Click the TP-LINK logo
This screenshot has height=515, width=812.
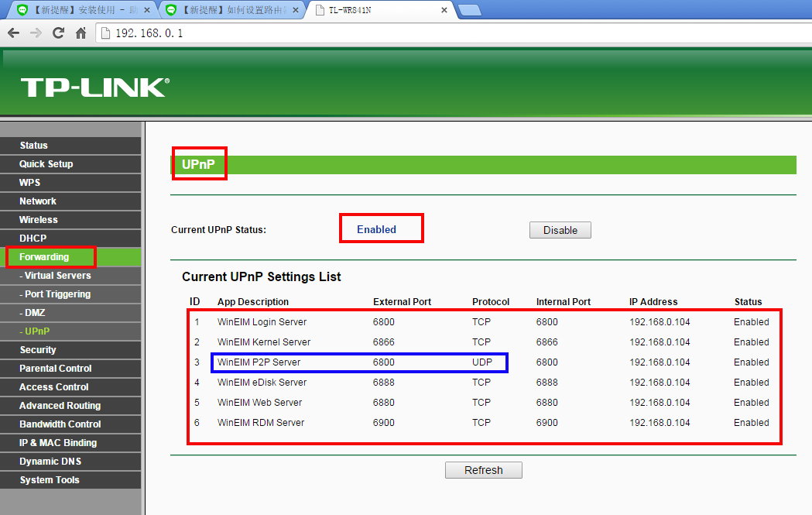[94, 87]
